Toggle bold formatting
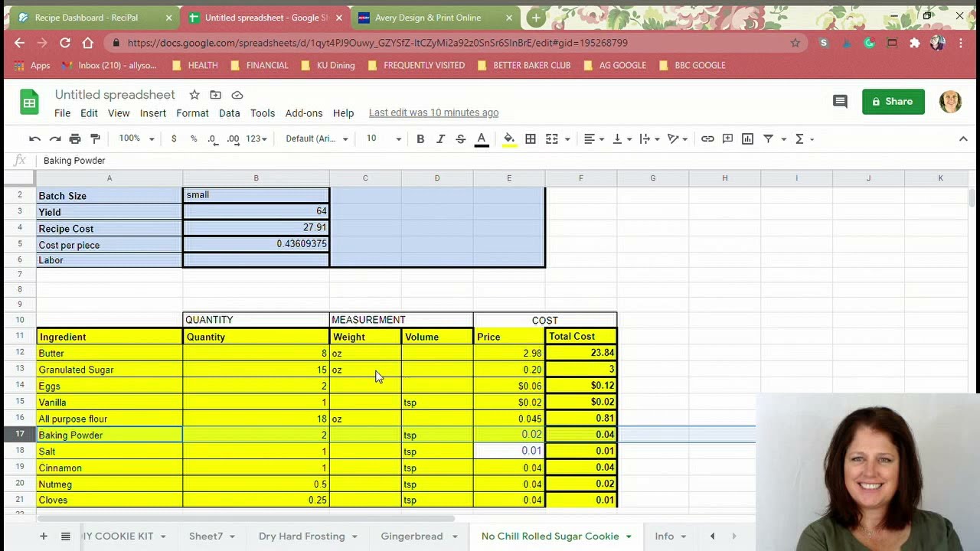Viewport: 980px width, 551px height. tap(420, 139)
